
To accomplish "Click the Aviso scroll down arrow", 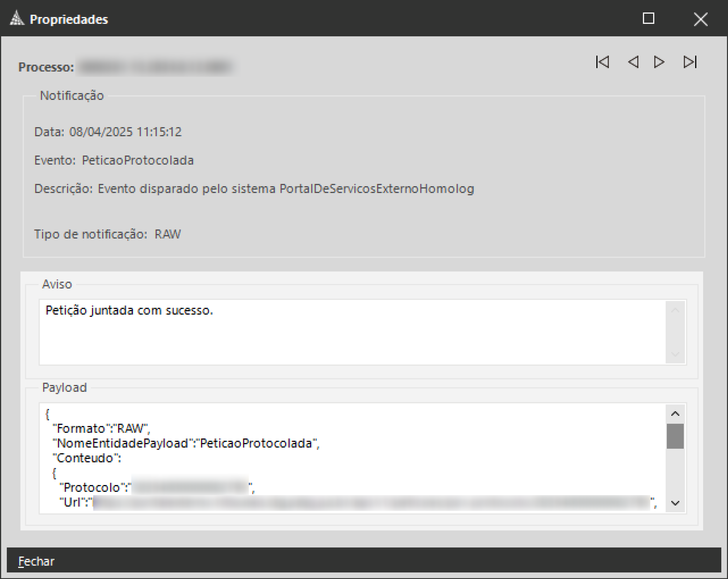I will [x=675, y=354].
